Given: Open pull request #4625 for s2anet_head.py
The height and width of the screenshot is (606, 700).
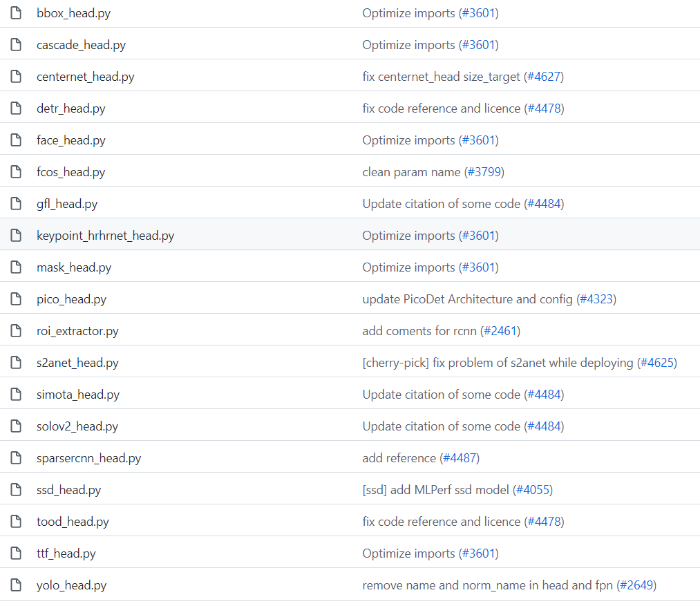Looking at the screenshot, I should (658, 362).
